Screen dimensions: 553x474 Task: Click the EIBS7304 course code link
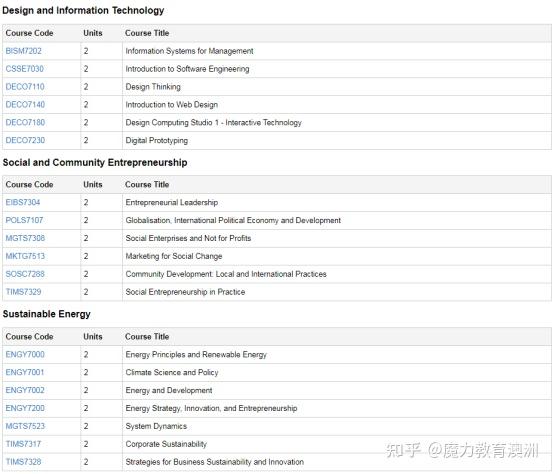(x=23, y=202)
